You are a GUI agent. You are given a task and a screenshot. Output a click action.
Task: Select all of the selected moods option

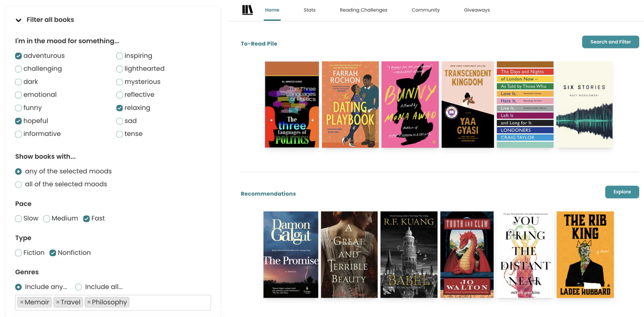(18, 184)
